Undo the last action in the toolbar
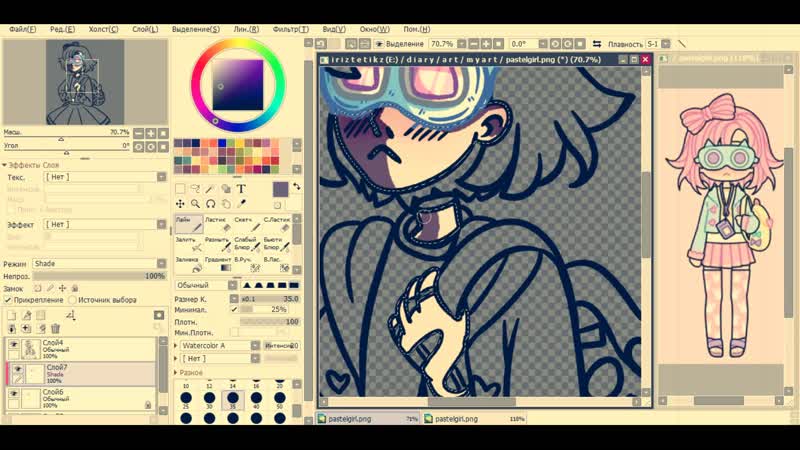 pos(321,44)
